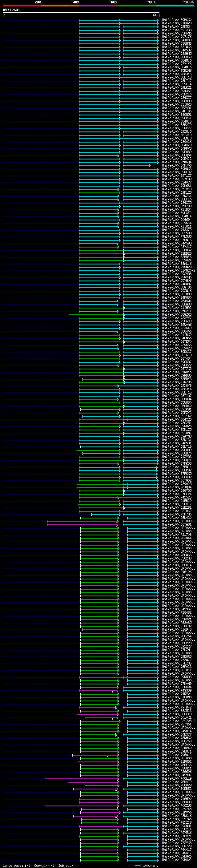Click the purple ~60% identity color bar
197x868 pixels.
(98, 6)
